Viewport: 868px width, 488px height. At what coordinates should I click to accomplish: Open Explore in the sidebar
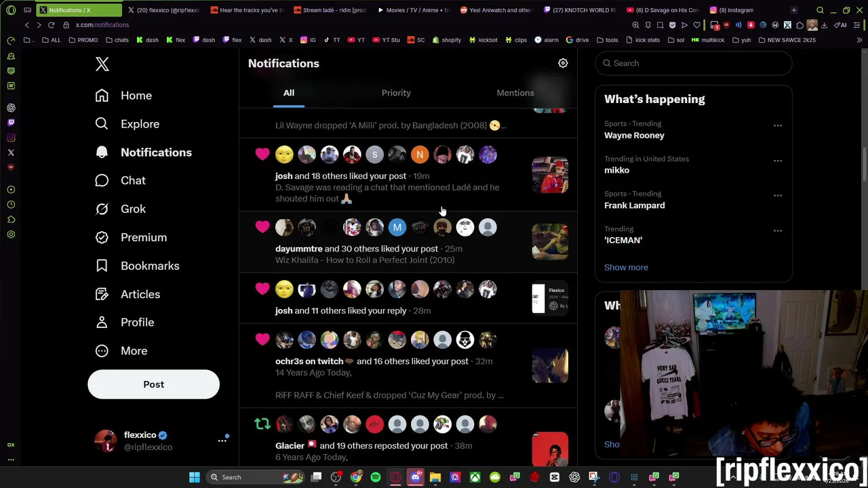[x=127, y=124]
